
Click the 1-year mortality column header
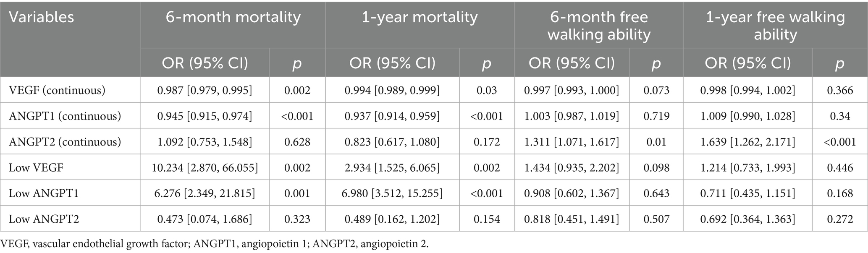click(x=420, y=17)
